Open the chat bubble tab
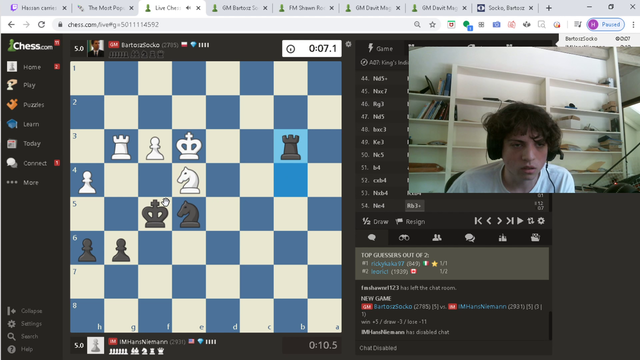Viewport: 640px width, 360px height. [372, 238]
